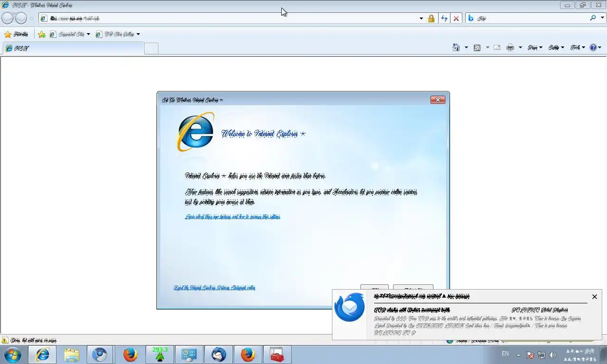Screen dimensions: 607x364
Task: Click the EN language indicator
Action: point(505,354)
